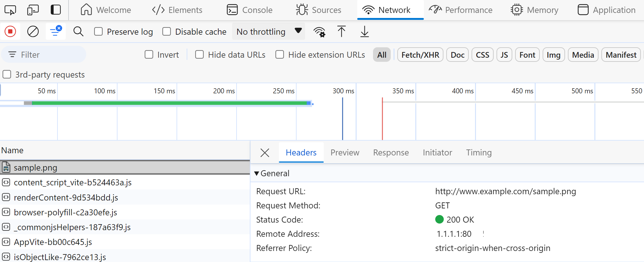The width and height of the screenshot is (644, 262).
Task: Click the _commonjsHelpers script icon
Action: [x=6, y=227]
